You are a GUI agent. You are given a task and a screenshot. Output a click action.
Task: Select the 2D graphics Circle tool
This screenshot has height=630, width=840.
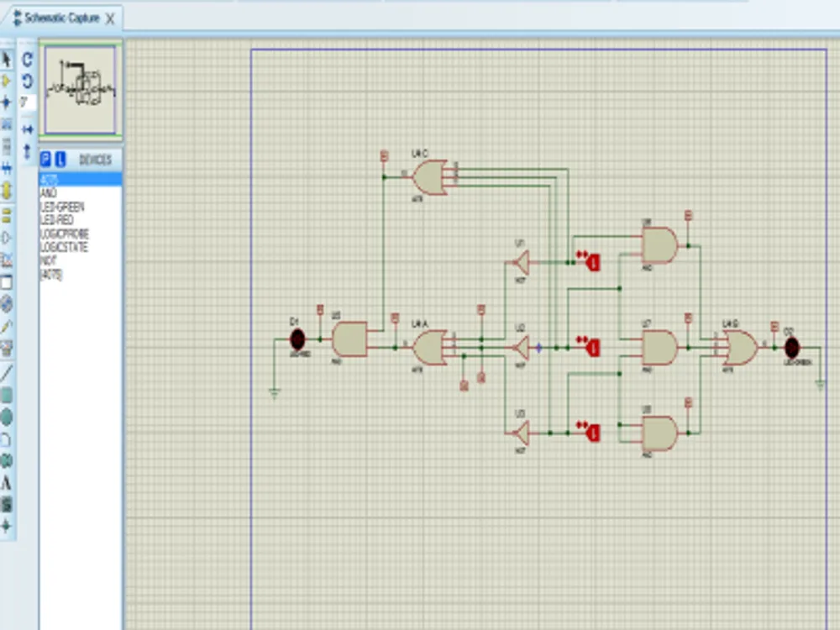click(6, 413)
